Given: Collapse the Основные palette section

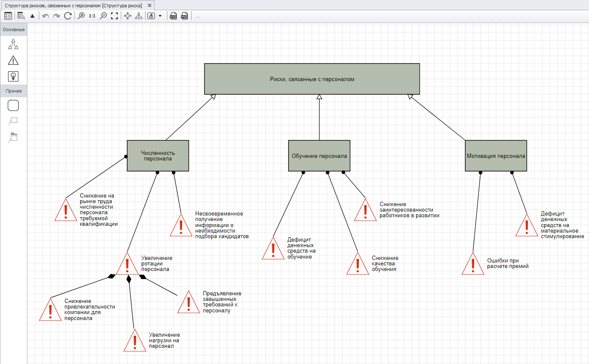Looking at the screenshot, I should [13, 29].
